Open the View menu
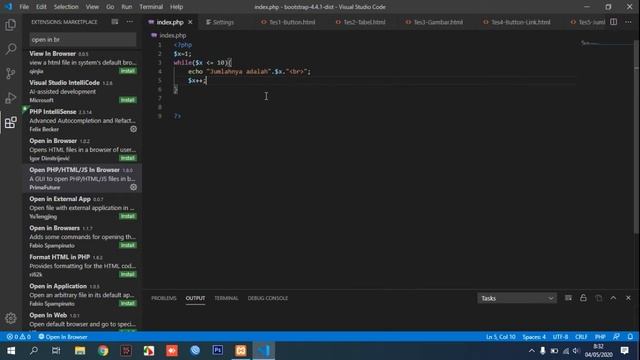640x360 pixels. coord(92,7)
